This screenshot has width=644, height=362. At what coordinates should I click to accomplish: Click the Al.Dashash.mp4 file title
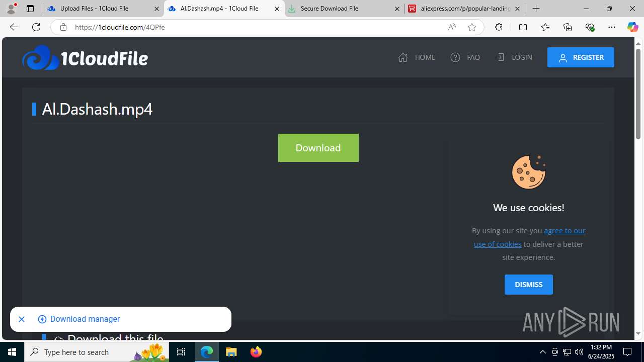(x=97, y=109)
